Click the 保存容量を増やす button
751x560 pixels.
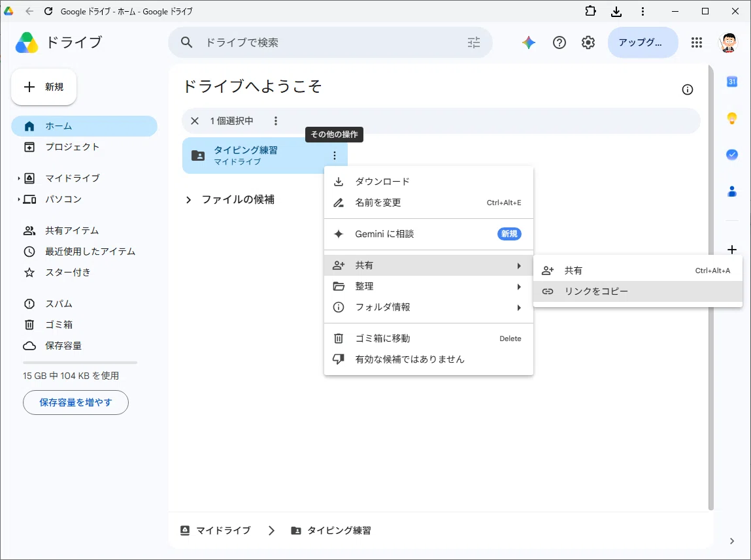click(x=76, y=403)
